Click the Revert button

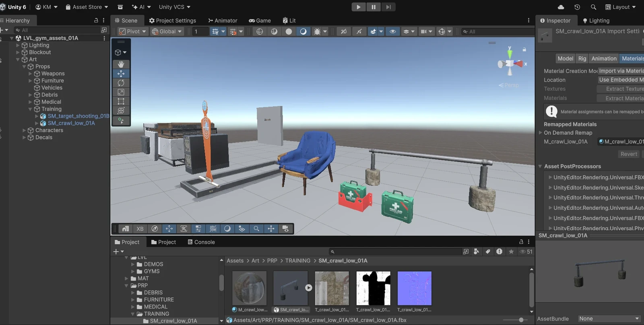[x=629, y=154]
